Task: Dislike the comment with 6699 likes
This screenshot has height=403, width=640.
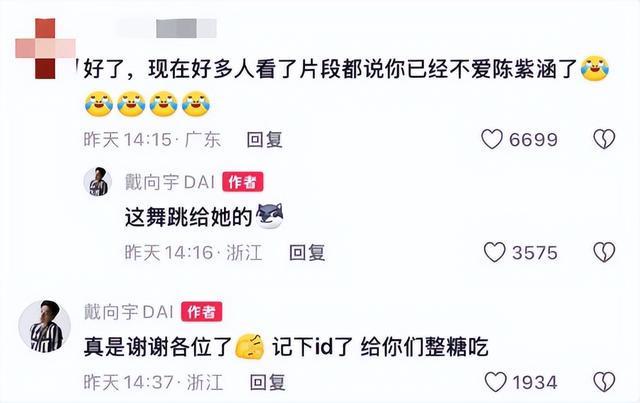Action: (x=604, y=139)
